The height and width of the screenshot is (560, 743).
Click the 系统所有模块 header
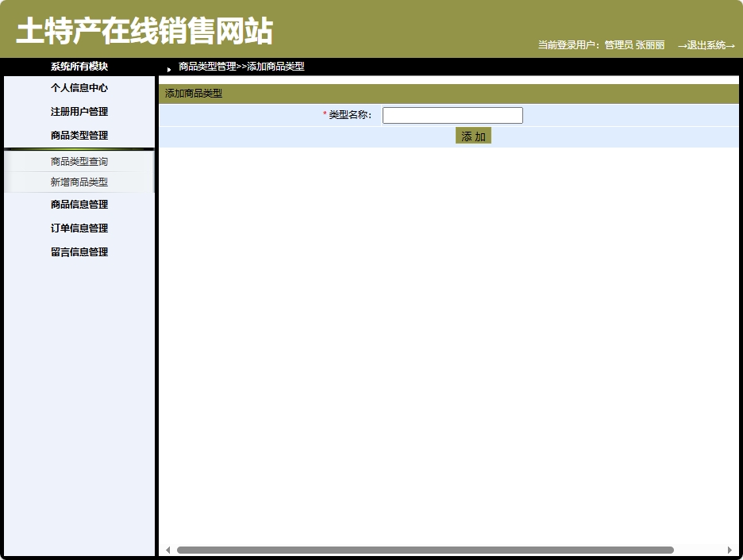coord(79,68)
